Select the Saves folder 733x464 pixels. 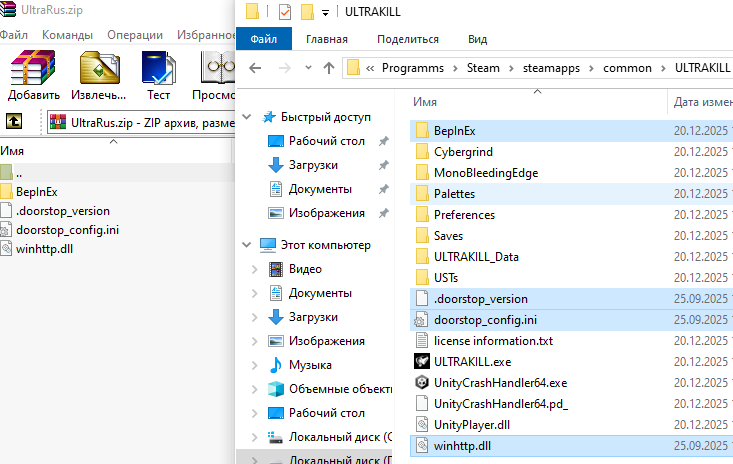tap(448, 236)
